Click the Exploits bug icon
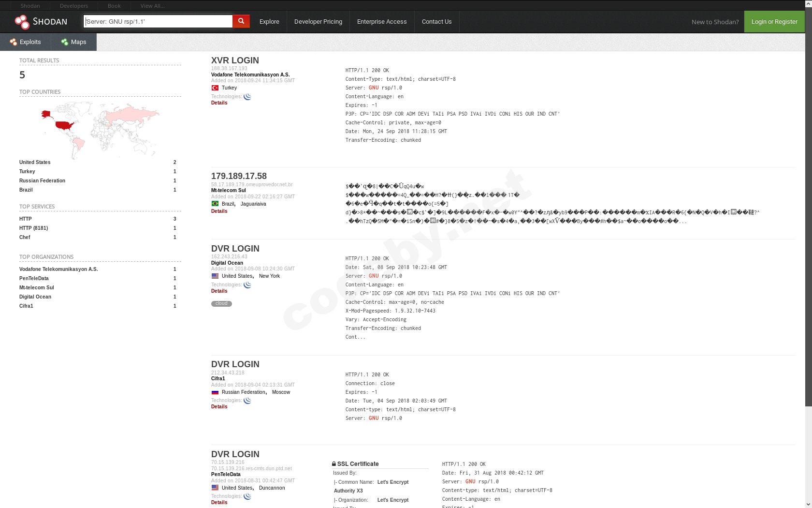The height and width of the screenshot is (508, 812). [13, 42]
